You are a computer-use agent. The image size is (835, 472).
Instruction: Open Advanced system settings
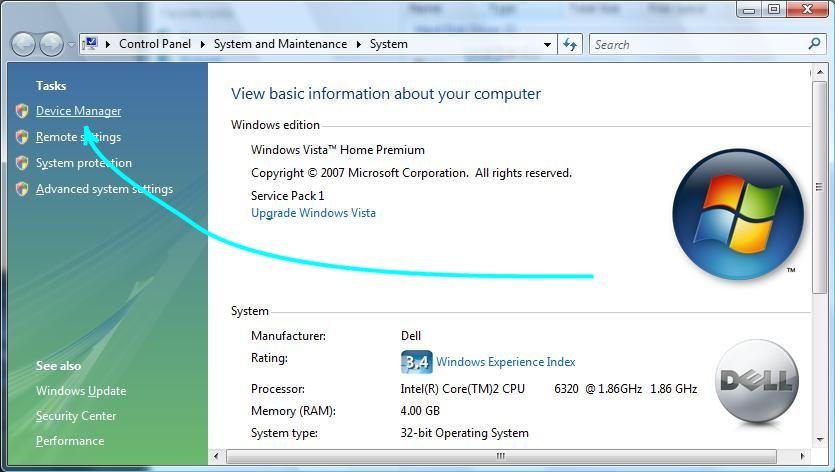pyautogui.click(x=104, y=189)
